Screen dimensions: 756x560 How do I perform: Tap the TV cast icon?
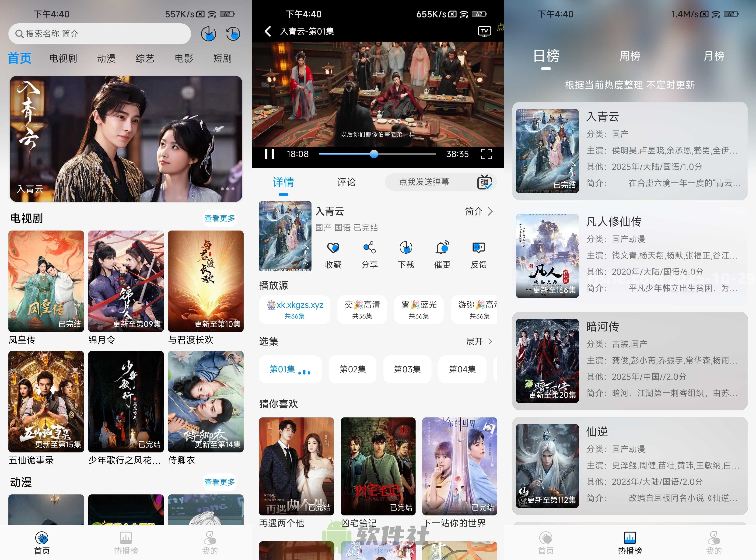coord(484,31)
